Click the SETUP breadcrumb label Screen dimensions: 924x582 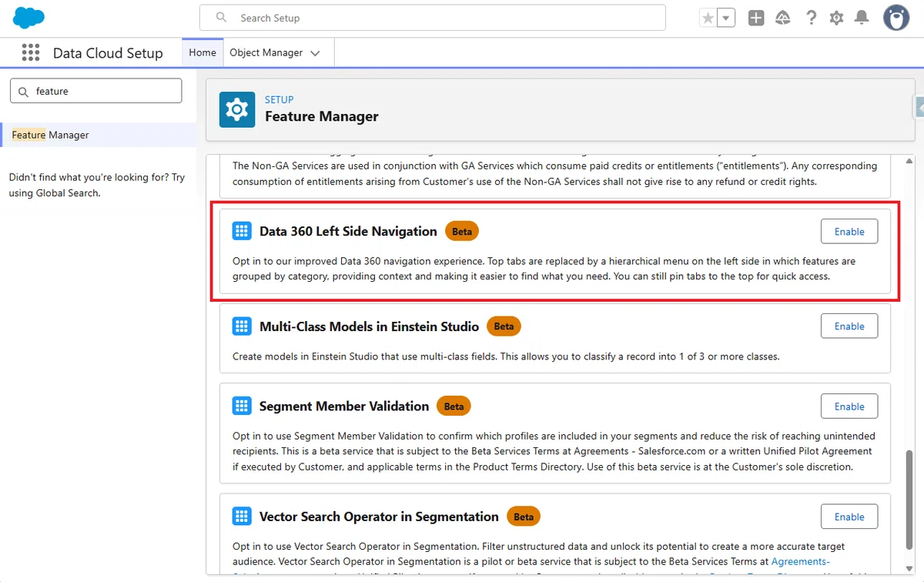click(x=280, y=99)
